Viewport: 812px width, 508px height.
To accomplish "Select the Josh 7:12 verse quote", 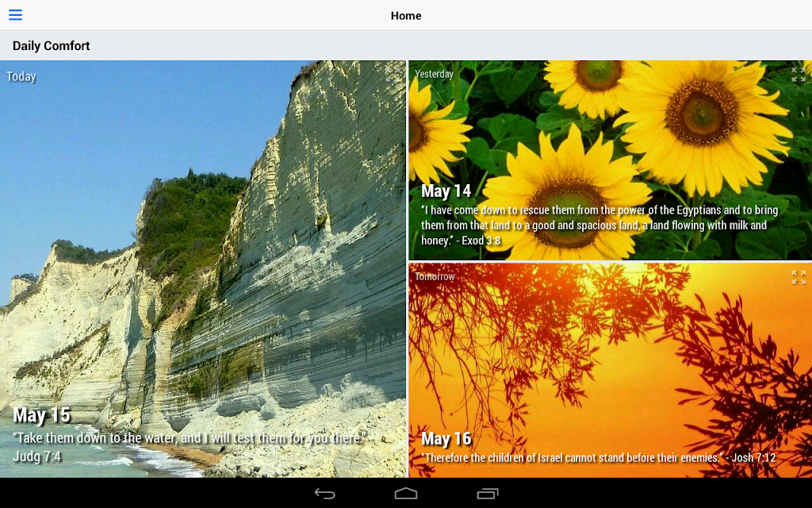I will 598,458.
